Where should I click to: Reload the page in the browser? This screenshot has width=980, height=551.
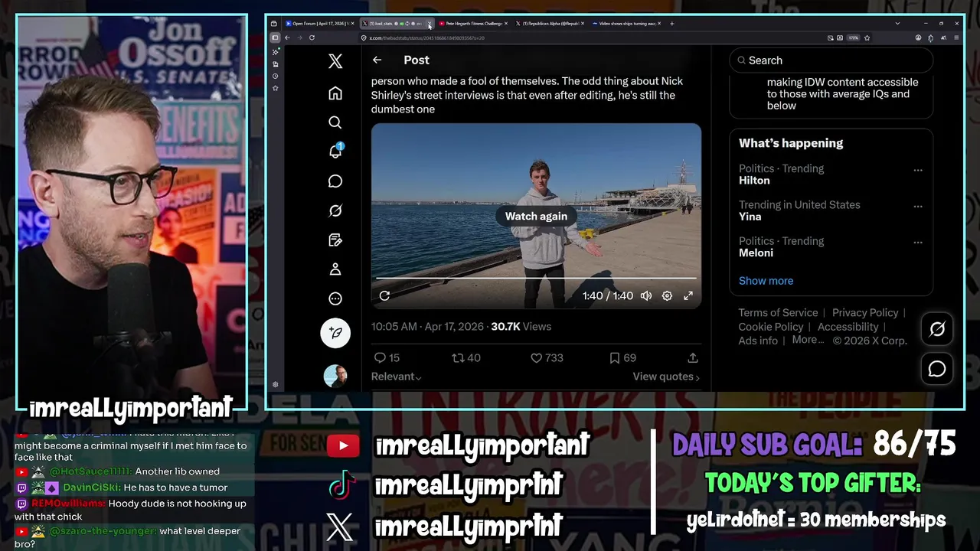(x=312, y=37)
